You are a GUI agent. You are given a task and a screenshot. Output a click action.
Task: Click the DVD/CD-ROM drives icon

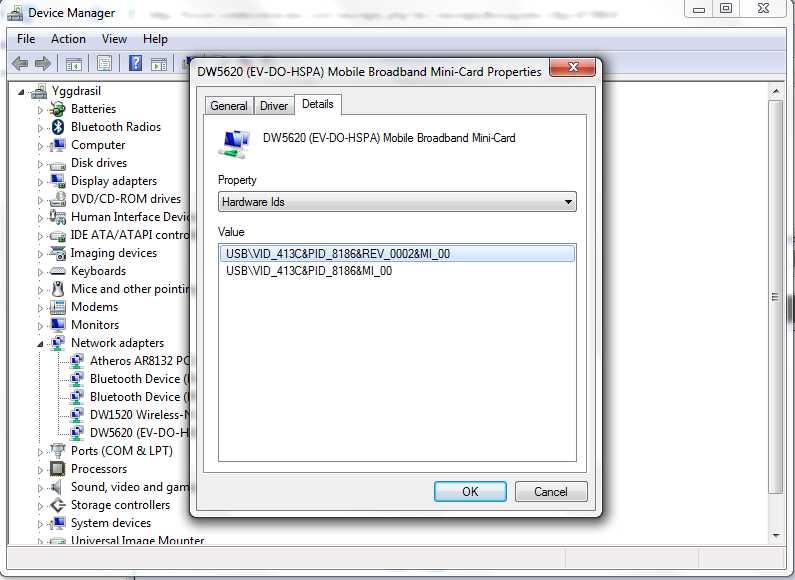point(57,199)
